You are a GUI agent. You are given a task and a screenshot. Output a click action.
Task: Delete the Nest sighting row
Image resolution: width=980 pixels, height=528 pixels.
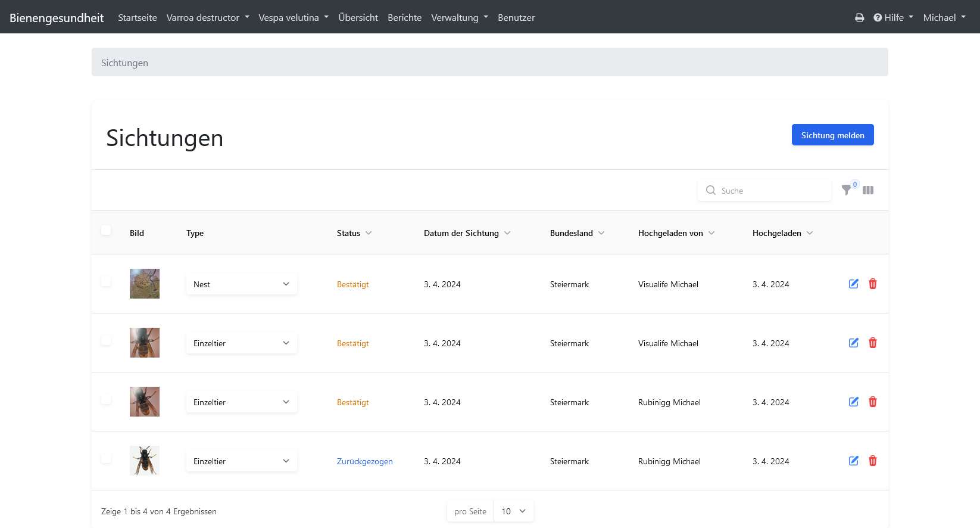873,284
